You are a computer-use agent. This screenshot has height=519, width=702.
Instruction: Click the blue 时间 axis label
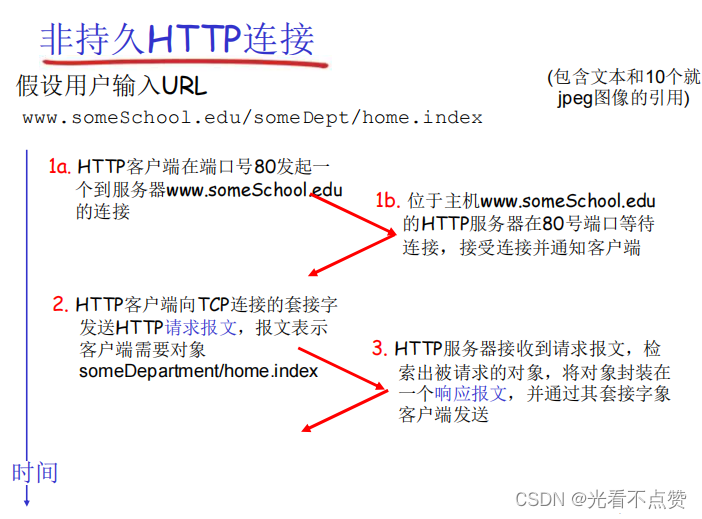tap(35, 473)
